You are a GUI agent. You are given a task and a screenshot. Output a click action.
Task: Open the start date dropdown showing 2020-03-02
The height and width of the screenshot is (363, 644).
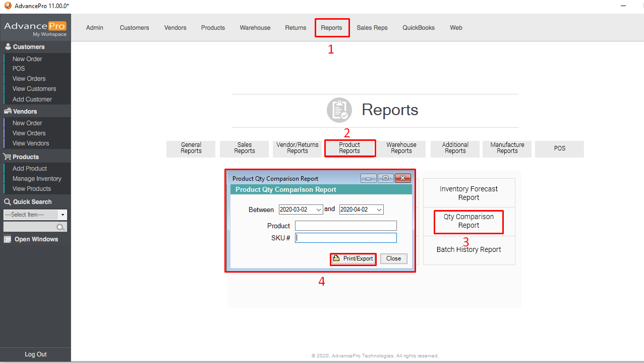pos(318,210)
